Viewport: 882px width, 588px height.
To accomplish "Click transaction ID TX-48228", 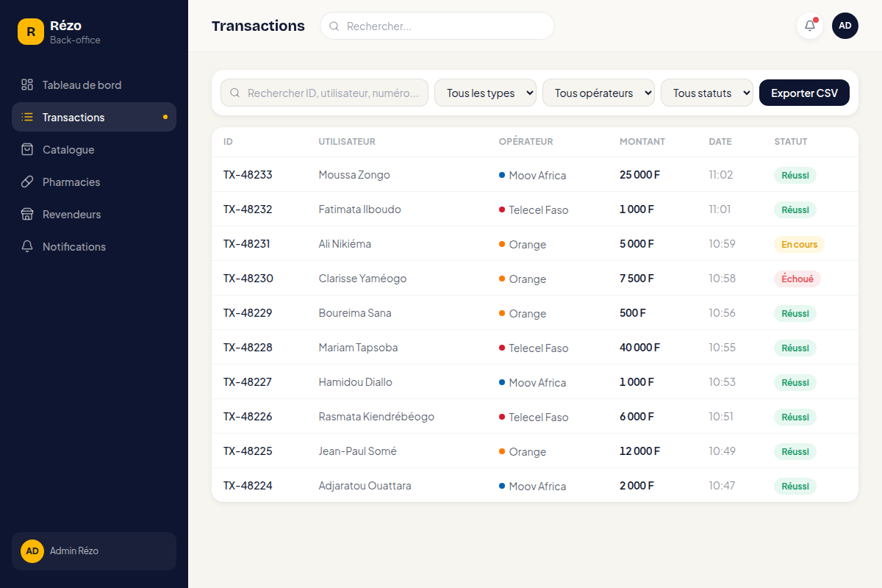I will click(248, 348).
